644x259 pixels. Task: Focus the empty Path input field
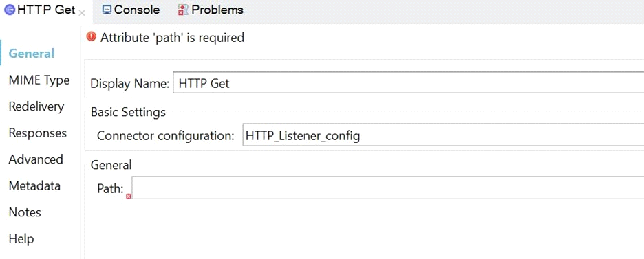pyautogui.click(x=388, y=188)
